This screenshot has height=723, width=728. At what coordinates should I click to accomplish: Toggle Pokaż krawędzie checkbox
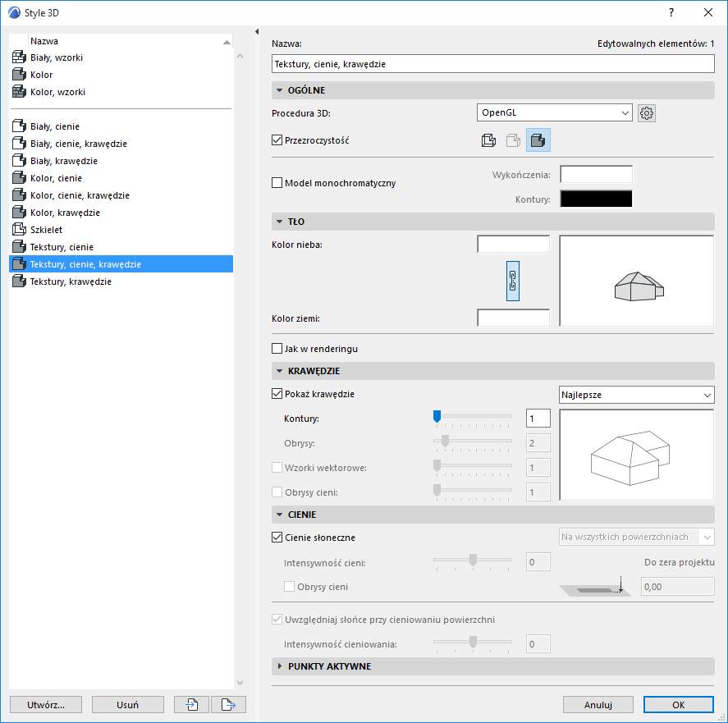tap(277, 394)
